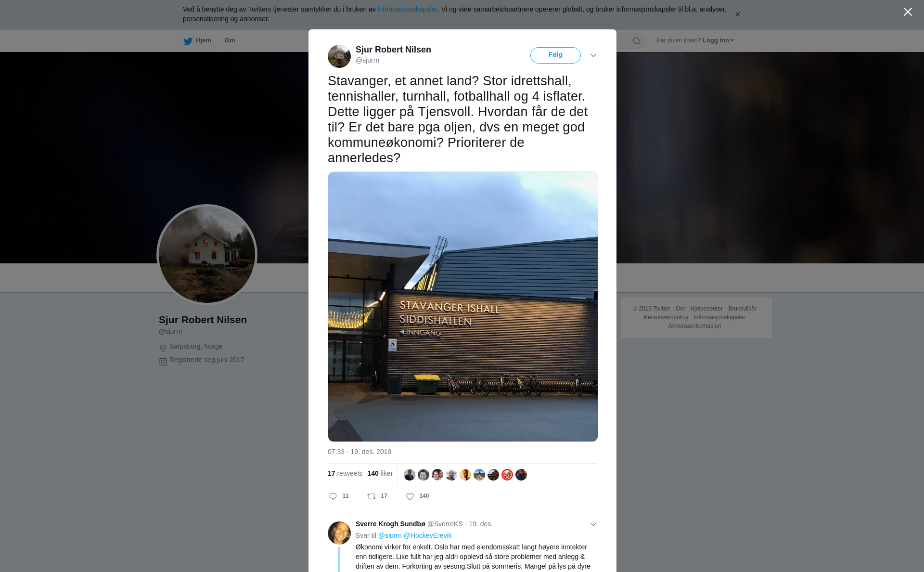Click the search magnifier icon

pyautogui.click(x=637, y=41)
